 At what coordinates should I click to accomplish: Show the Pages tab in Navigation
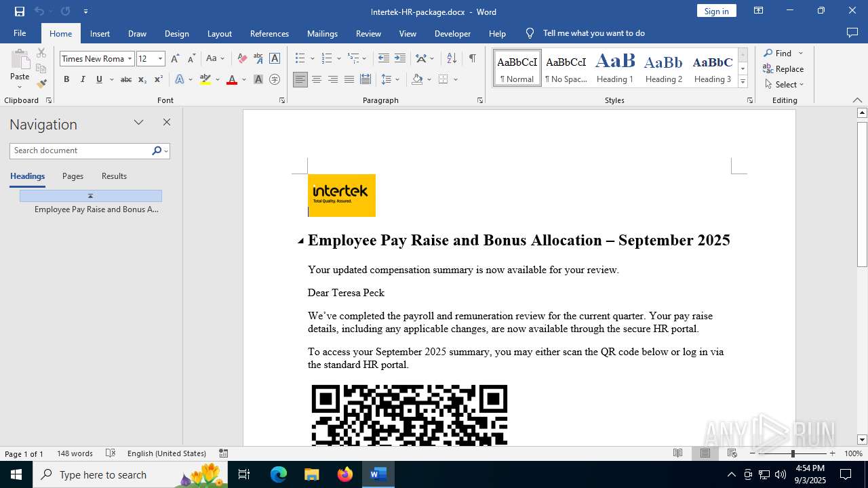click(73, 176)
